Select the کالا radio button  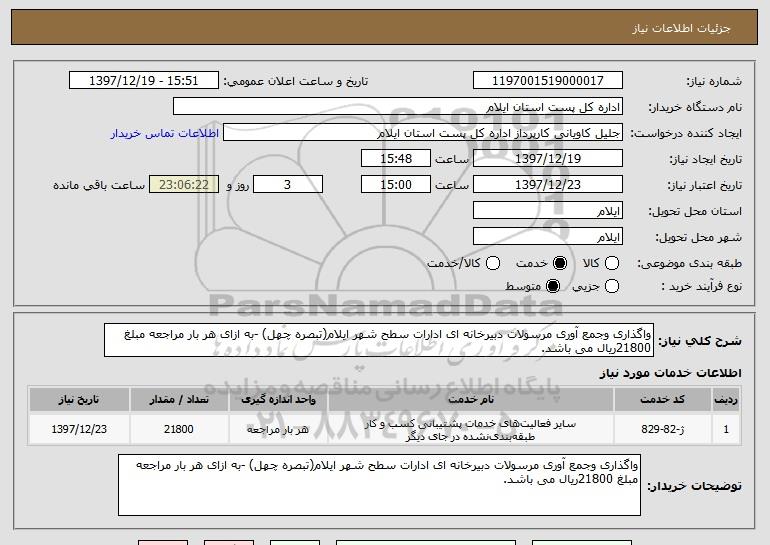(x=612, y=263)
